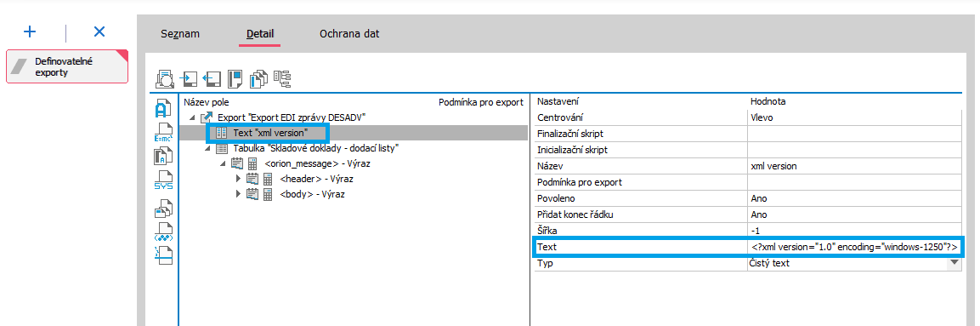980x326 pixels.
Task: Click Podmínka pro export setting value cell
Action: pos(854,182)
